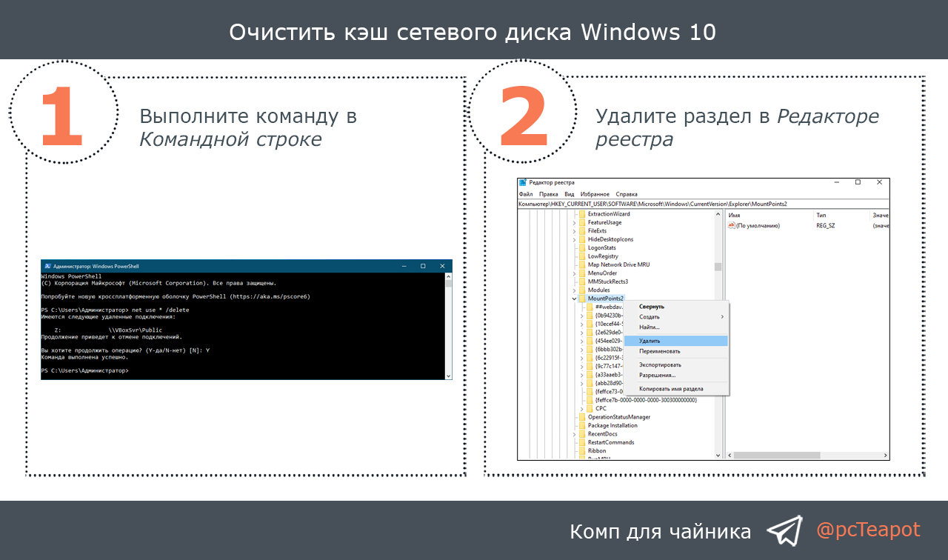Expand the {10ecef44- subkey

581,324
